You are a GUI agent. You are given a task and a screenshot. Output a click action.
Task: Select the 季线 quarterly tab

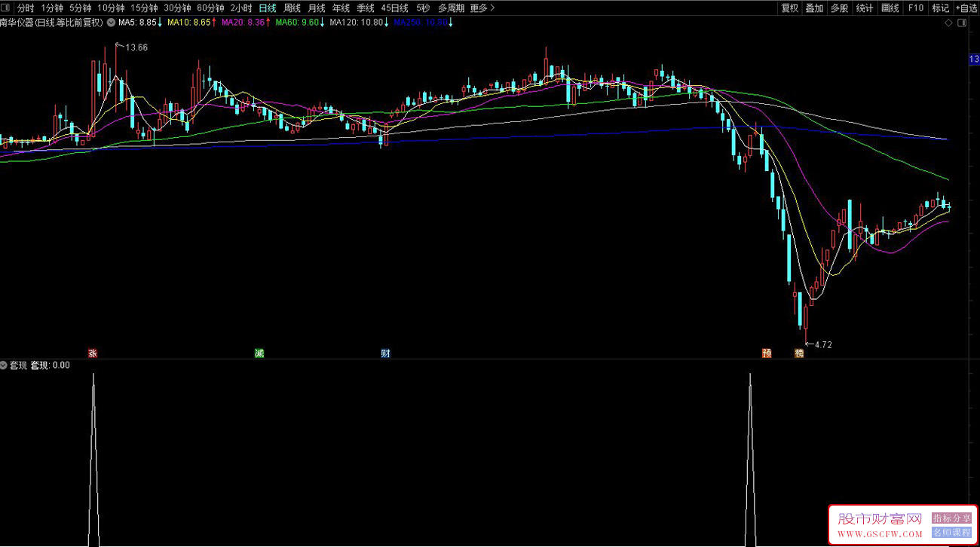[366, 8]
